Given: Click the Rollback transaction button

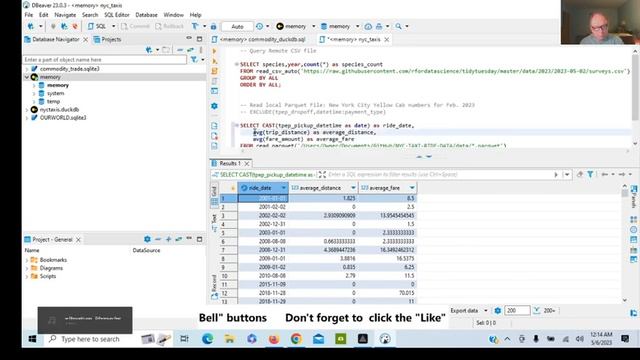Looking at the screenshot, I should 169,26.
